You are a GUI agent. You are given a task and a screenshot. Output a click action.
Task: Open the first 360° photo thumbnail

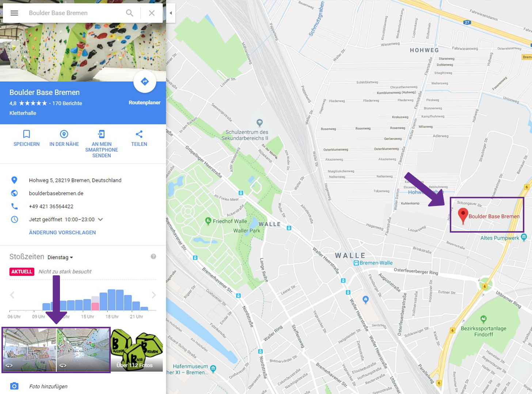pos(29,350)
